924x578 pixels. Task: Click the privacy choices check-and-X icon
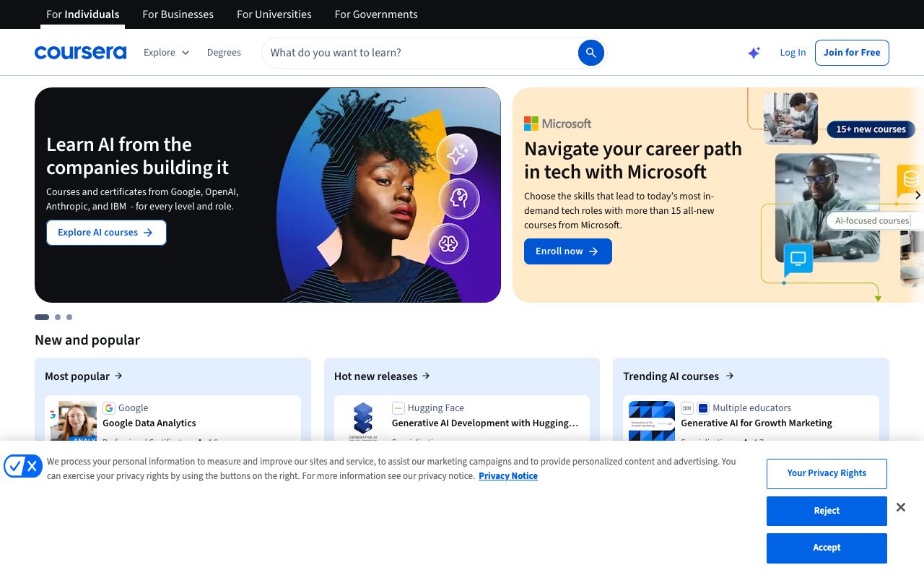pyautogui.click(x=23, y=467)
